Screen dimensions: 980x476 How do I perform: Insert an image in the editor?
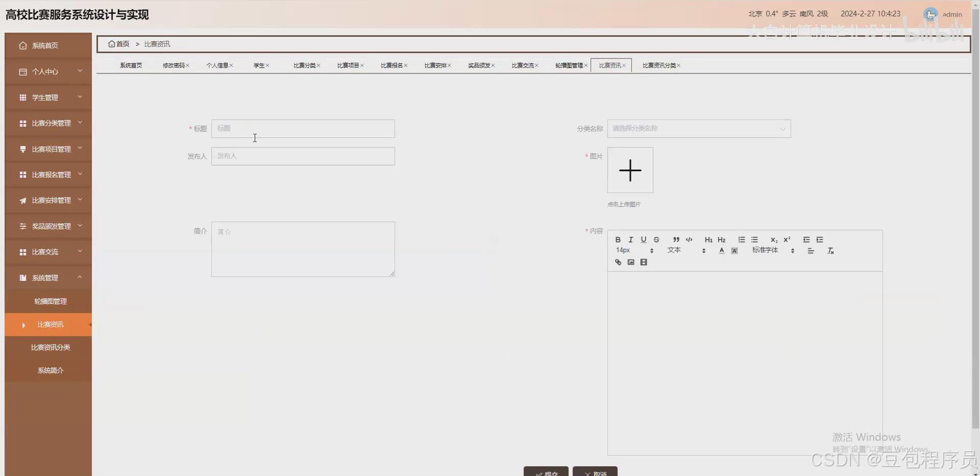click(x=631, y=262)
